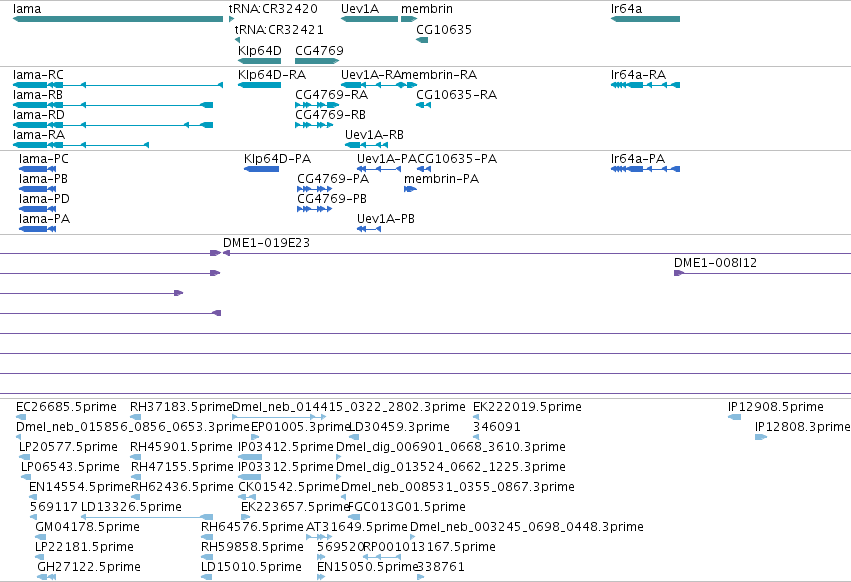851x582 pixels.
Task: Select the Ir64a gene bar
Action: [645, 19]
